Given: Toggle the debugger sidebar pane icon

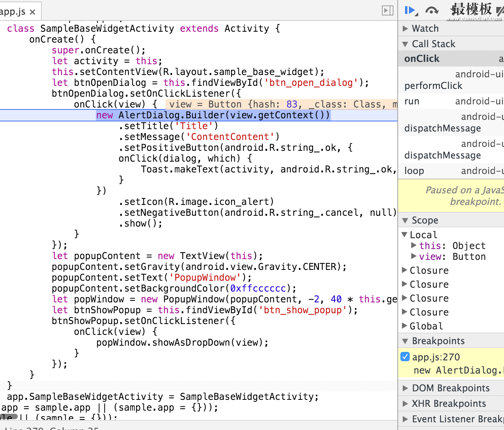Looking at the screenshot, I should [x=387, y=10].
